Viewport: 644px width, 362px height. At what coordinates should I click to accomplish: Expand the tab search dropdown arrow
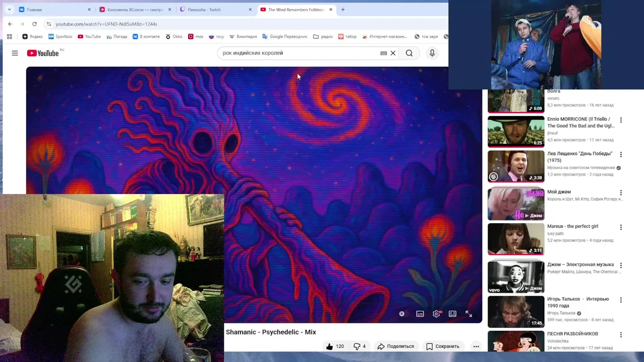pos(9,10)
